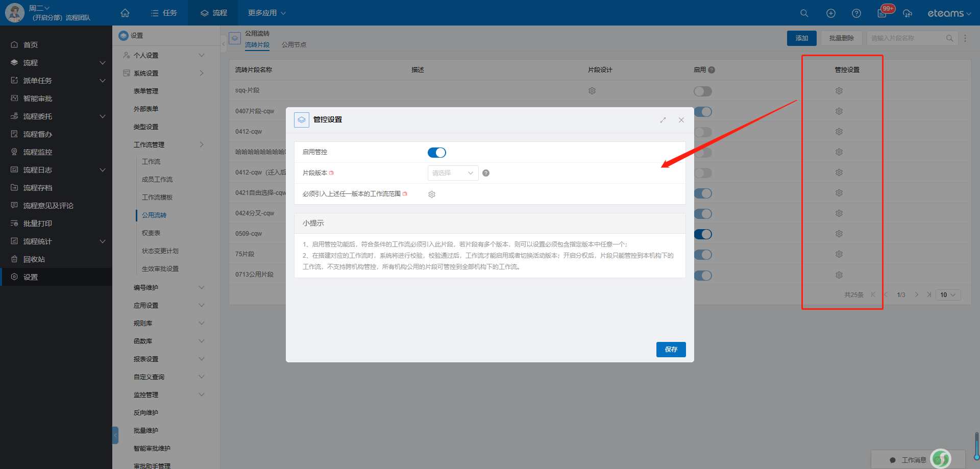Open 流程监控 in left sidebar

point(38,152)
